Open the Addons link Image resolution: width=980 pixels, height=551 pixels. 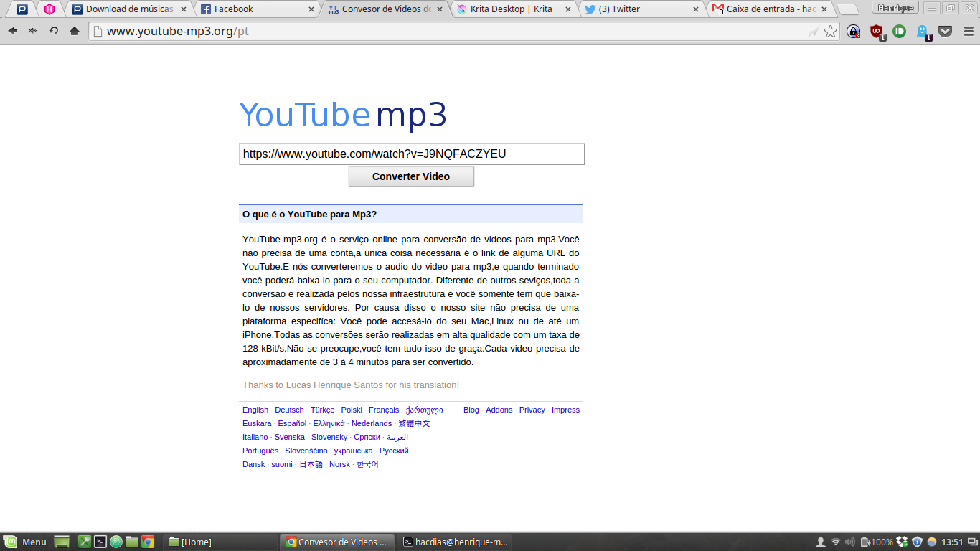coord(499,410)
